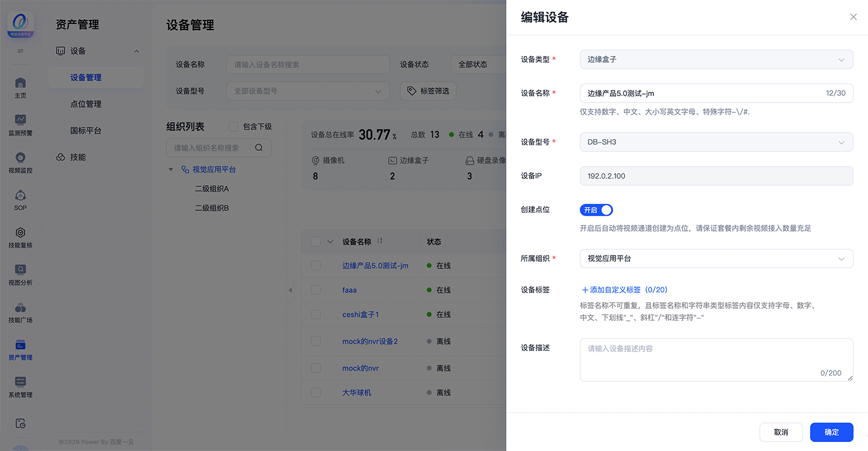Click the 设备IP field showing 192.0.2.100
868x451 pixels.
click(x=716, y=175)
